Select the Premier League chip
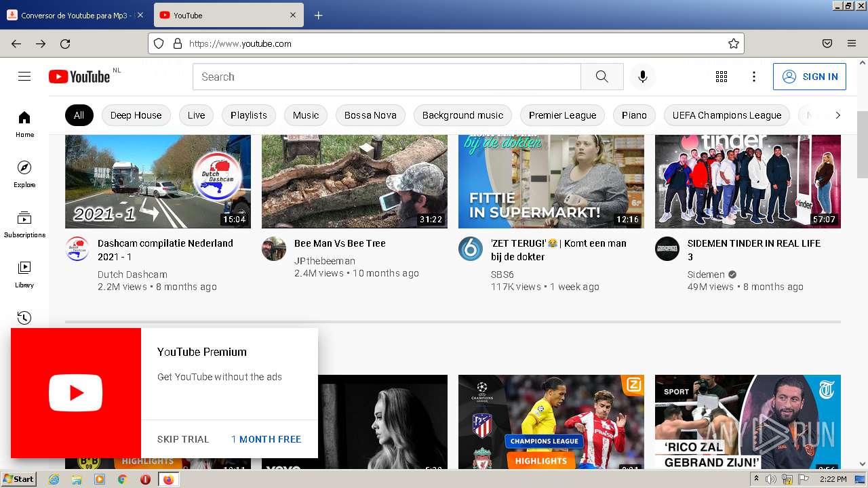This screenshot has width=868, height=488. click(562, 115)
